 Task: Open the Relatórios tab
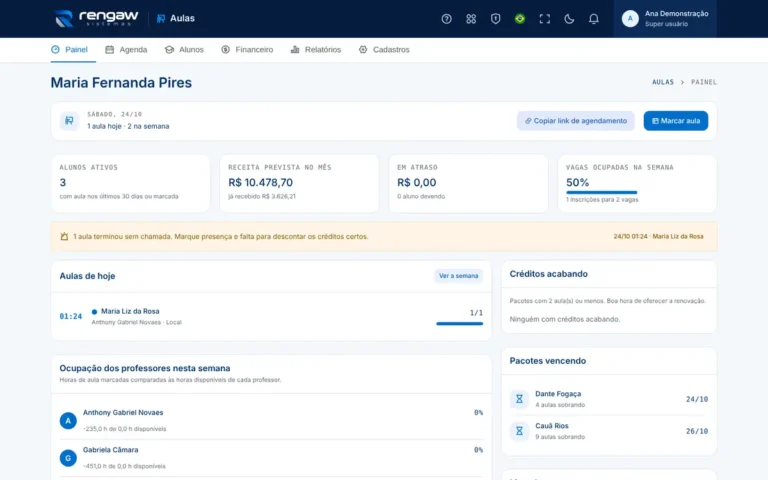[316, 49]
